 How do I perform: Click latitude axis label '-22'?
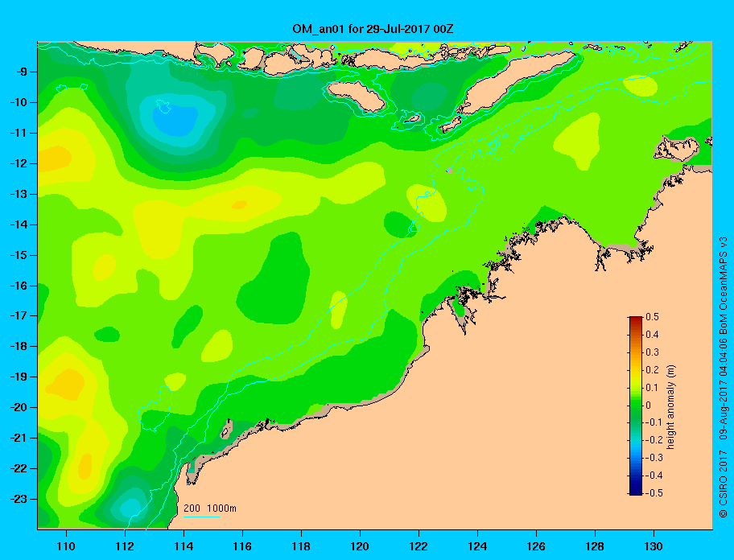[x=19, y=468]
